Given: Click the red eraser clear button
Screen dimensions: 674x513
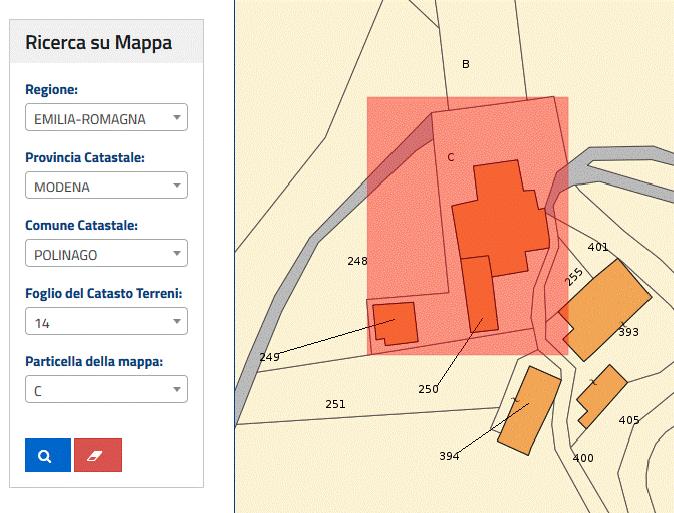Looking at the screenshot, I should pyautogui.click(x=98, y=455).
